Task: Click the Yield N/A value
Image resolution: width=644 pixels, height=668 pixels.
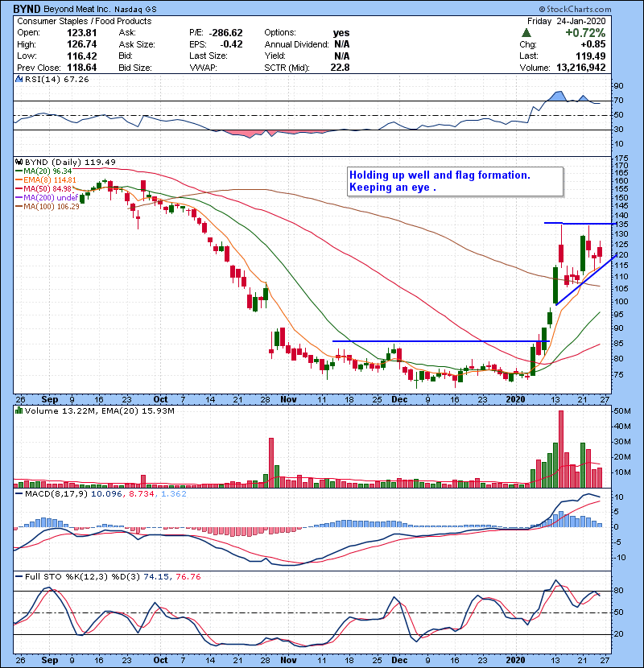Action: point(342,56)
